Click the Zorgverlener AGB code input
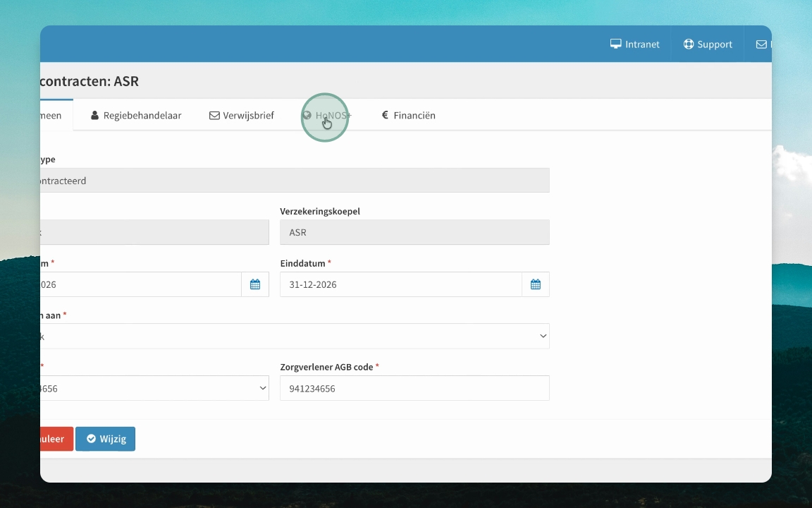Viewport: 812px width, 508px height. coord(414,388)
